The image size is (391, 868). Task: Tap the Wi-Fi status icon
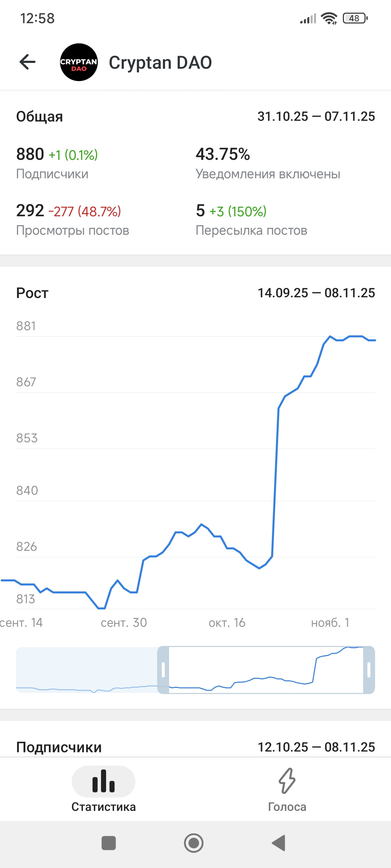point(329,18)
